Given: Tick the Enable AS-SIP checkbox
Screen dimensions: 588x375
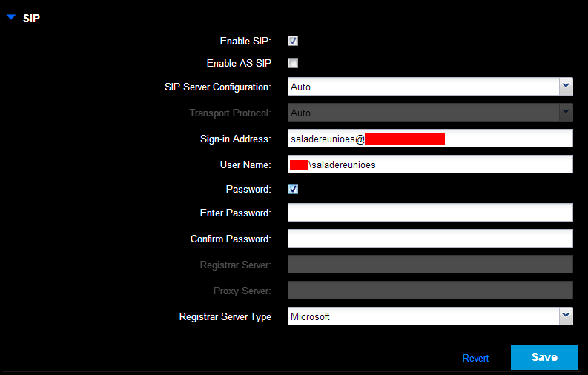Looking at the screenshot, I should click(293, 63).
